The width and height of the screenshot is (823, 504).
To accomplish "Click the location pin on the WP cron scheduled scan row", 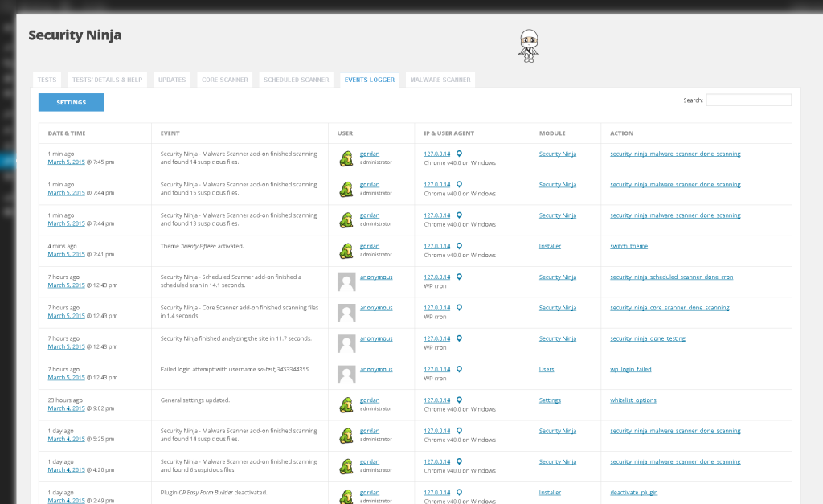I will pyautogui.click(x=459, y=276).
